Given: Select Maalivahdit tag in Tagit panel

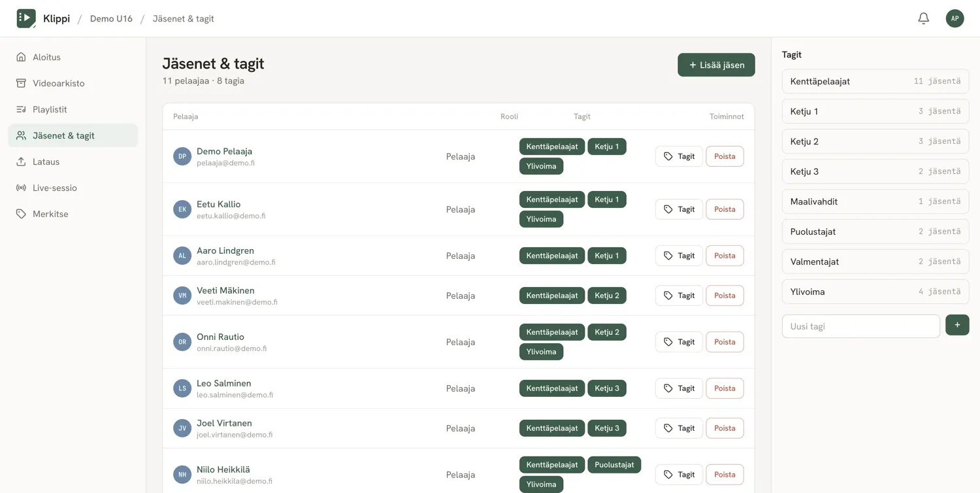Looking at the screenshot, I should click(x=875, y=201).
